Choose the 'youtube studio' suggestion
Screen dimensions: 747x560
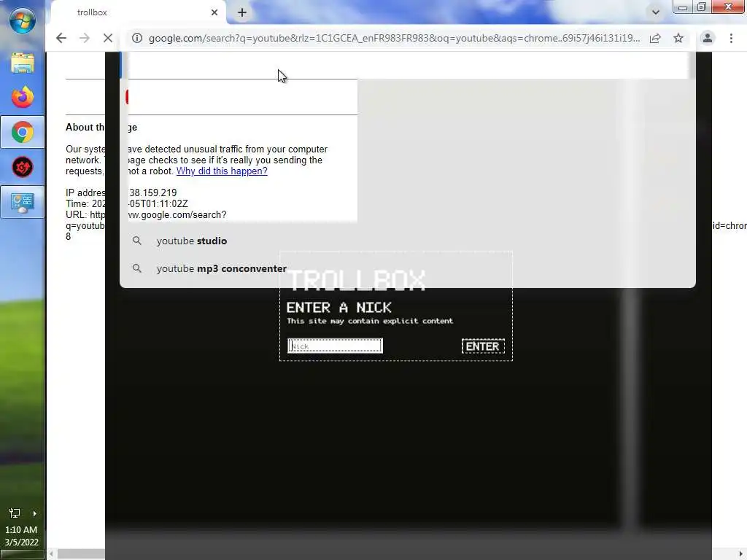coord(192,241)
